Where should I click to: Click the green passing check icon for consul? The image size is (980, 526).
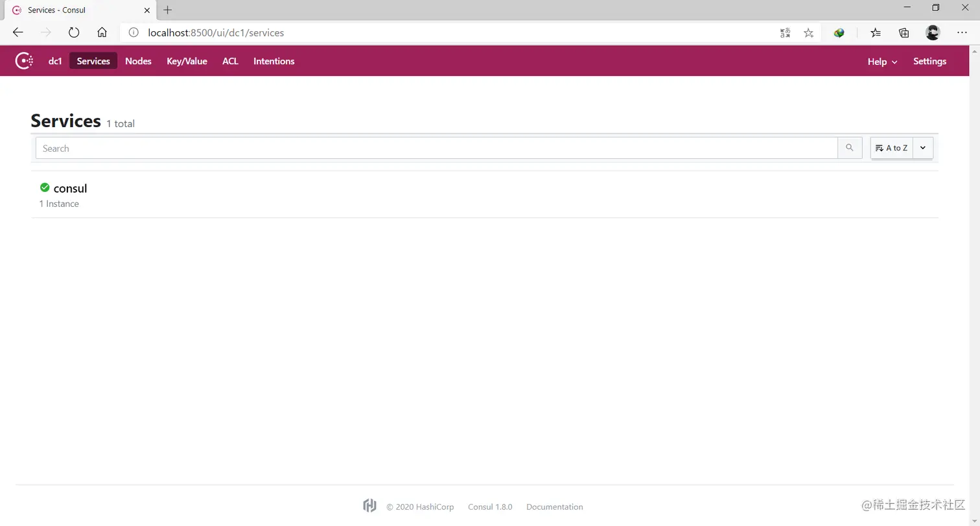(x=45, y=187)
